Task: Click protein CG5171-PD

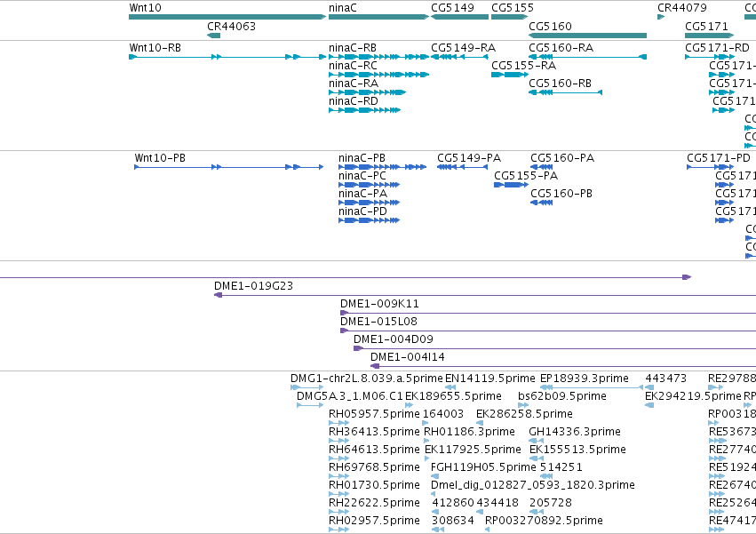Action: click(710, 167)
